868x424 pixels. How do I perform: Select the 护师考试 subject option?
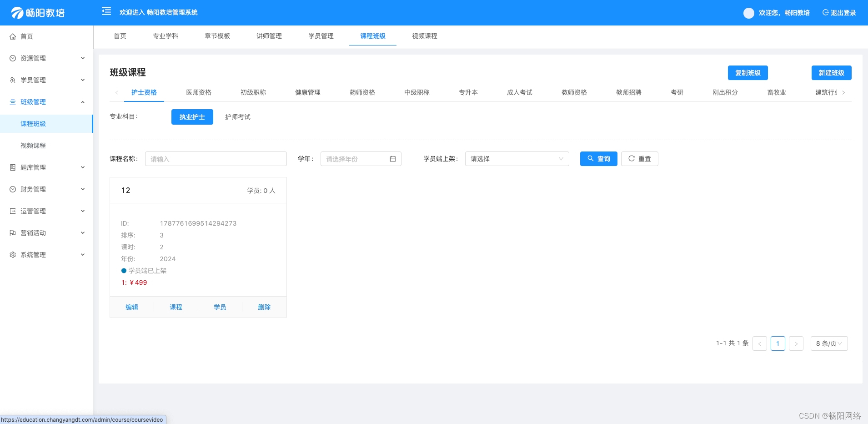coord(238,117)
